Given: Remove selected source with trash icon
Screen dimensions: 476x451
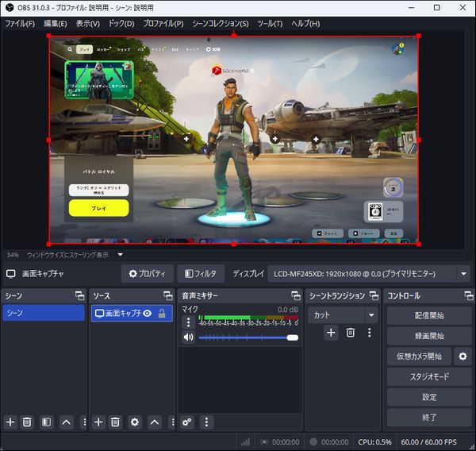Looking at the screenshot, I should coord(115,422).
